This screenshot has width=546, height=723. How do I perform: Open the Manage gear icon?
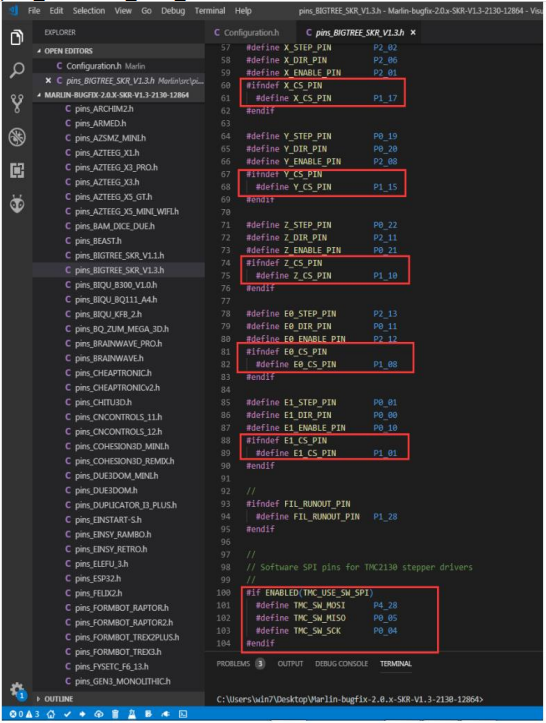[18, 690]
